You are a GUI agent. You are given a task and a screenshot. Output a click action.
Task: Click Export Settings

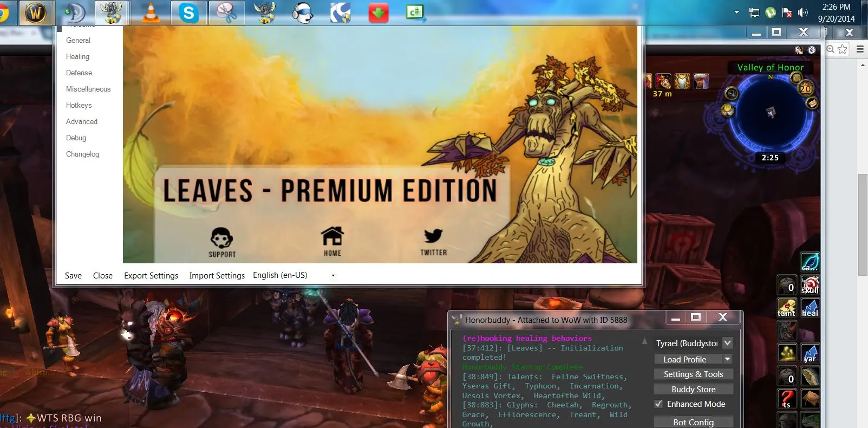pyautogui.click(x=151, y=276)
